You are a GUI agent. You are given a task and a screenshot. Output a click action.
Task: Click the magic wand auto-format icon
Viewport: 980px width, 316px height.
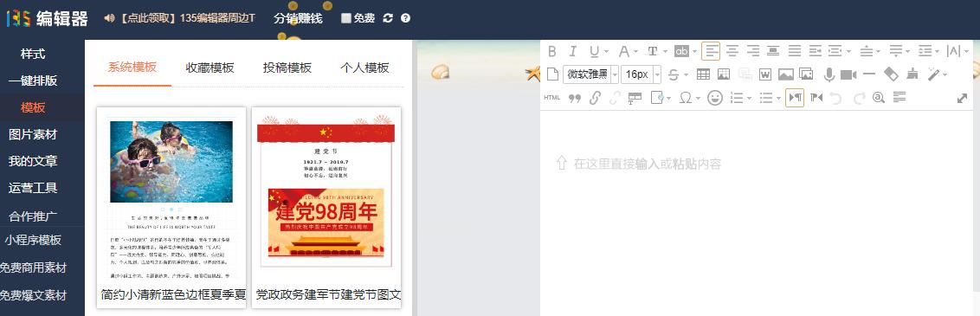pos(934,74)
